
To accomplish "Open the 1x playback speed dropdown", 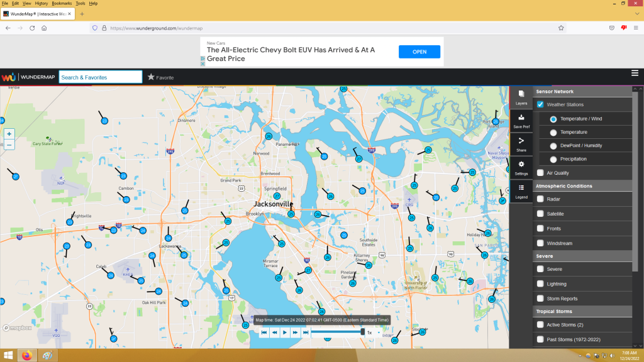I will tap(374, 332).
